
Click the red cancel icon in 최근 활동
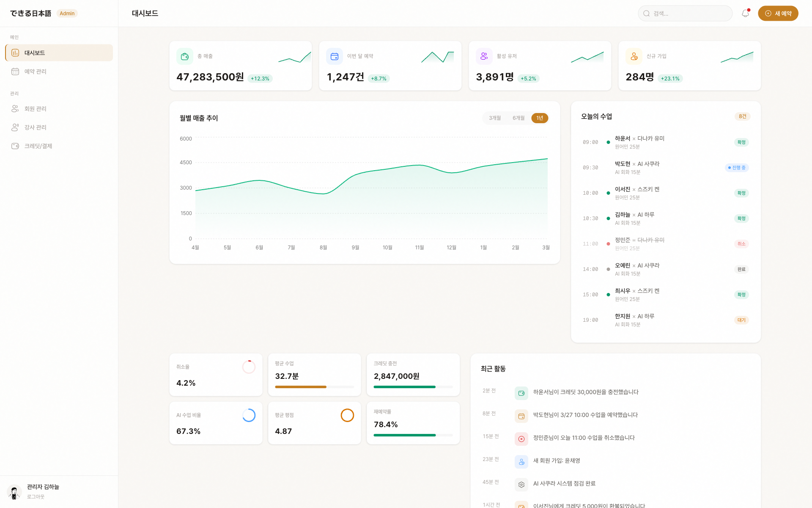point(521,439)
